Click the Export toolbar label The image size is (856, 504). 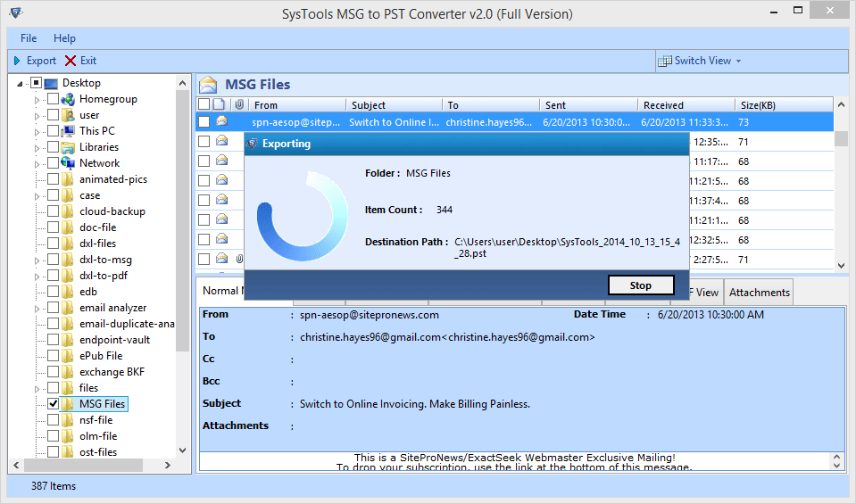[x=41, y=61]
